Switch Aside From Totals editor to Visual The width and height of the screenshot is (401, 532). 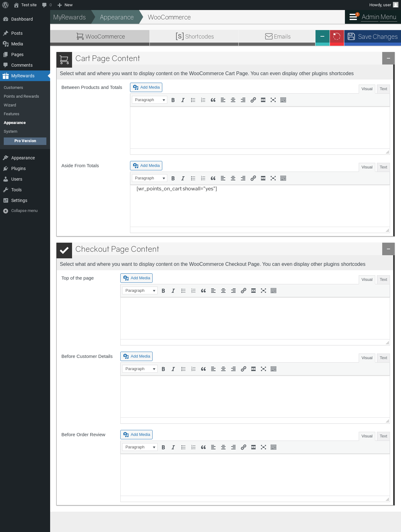(367, 167)
